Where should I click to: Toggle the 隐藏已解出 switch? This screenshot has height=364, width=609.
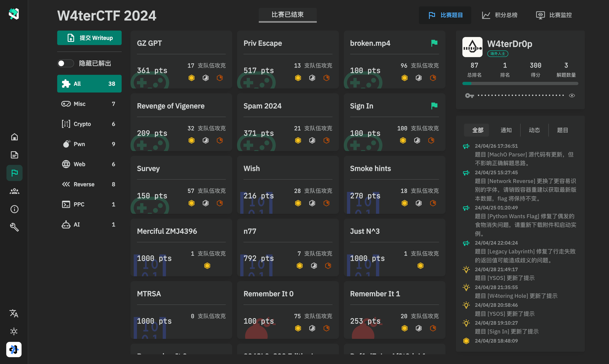point(65,64)
